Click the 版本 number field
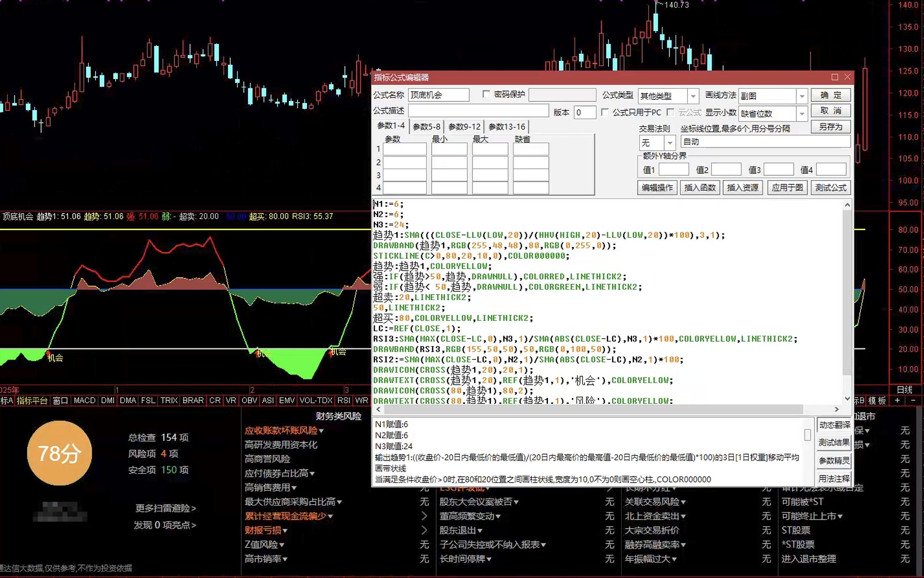The width and height of the screenshot is (924, 578). coord(585,112)
